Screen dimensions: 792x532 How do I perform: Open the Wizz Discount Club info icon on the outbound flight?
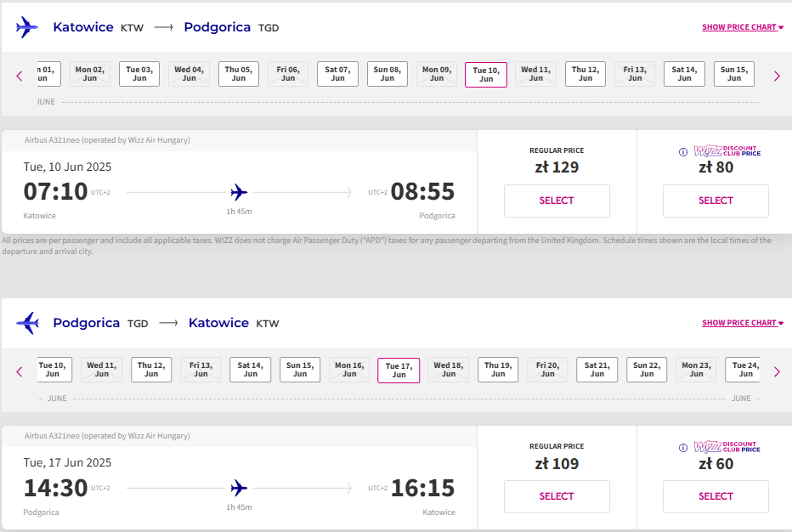[x=683, y=151]
